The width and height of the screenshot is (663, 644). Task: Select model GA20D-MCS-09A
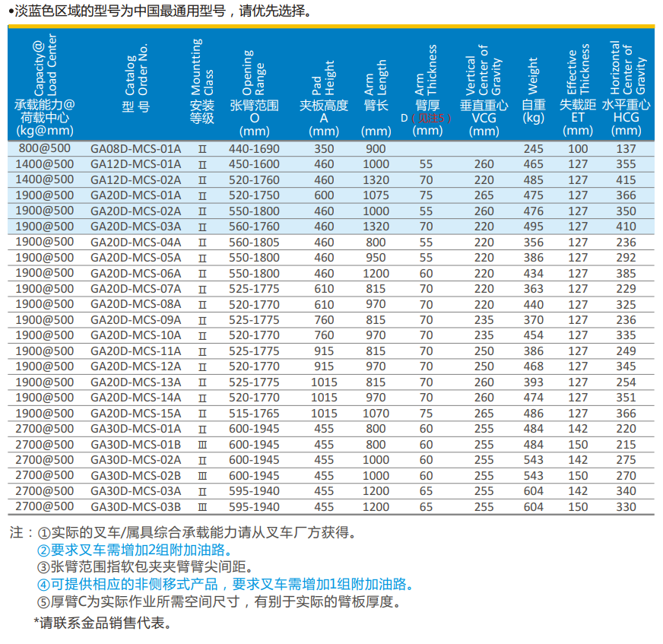(x=136, y=320)
